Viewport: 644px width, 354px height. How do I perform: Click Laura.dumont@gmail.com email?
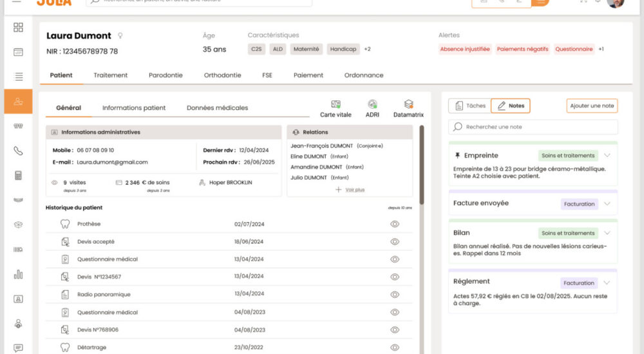coord(112,162)
